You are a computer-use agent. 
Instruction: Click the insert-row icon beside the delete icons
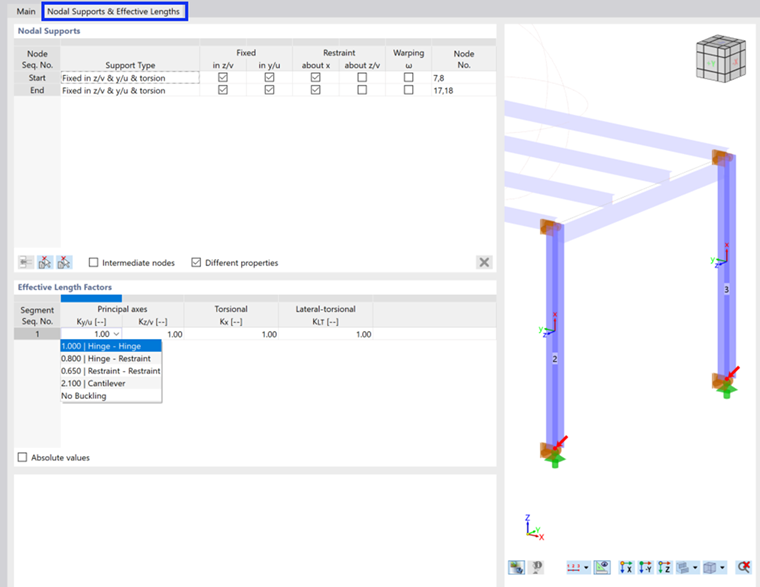coord(26,262)
